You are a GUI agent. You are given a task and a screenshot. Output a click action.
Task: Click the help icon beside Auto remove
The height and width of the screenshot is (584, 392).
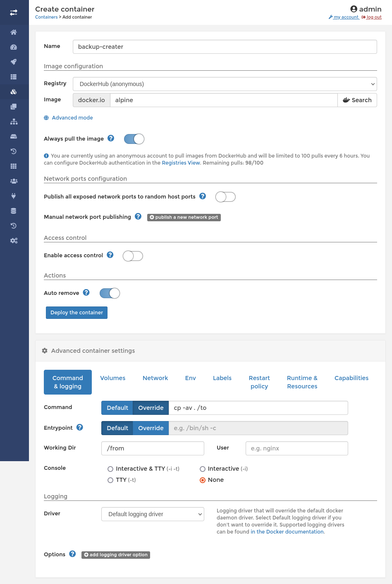86,292
